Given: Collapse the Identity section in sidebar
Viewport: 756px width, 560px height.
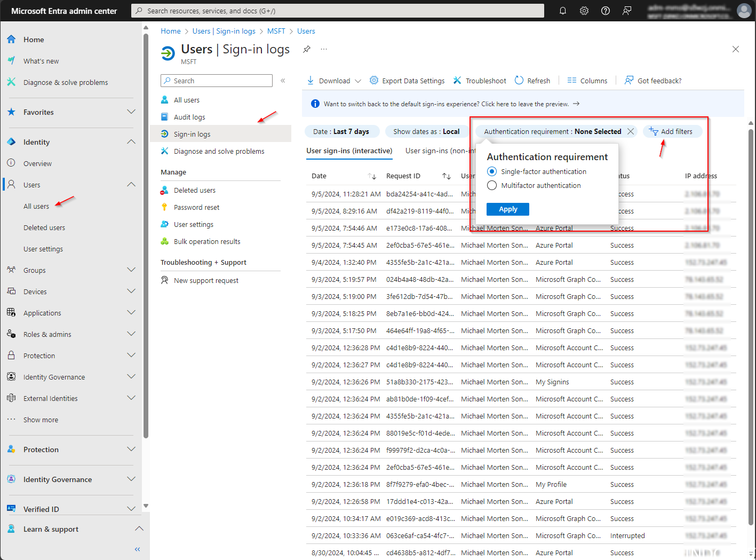Looking at the screenshot, I should 131,142.
